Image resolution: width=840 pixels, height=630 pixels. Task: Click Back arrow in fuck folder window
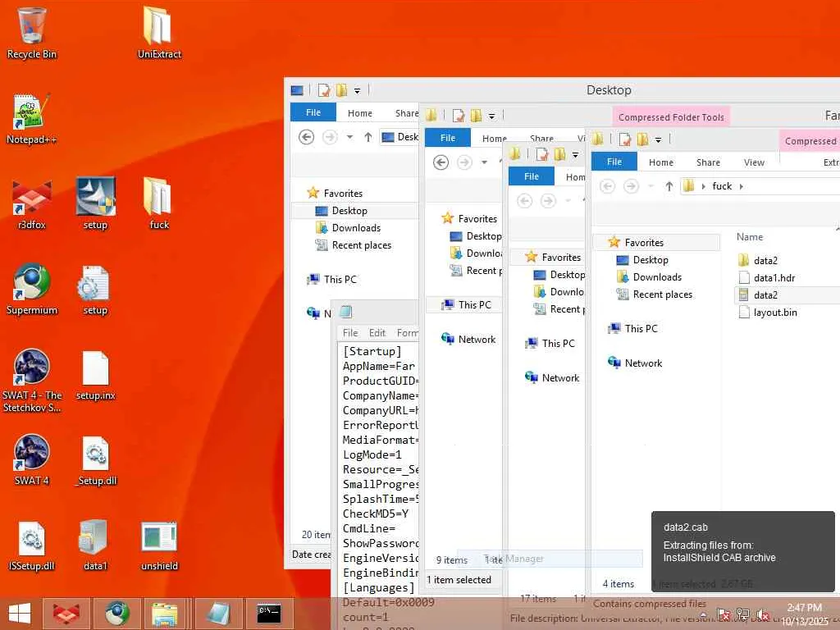(x=607, y=186)
